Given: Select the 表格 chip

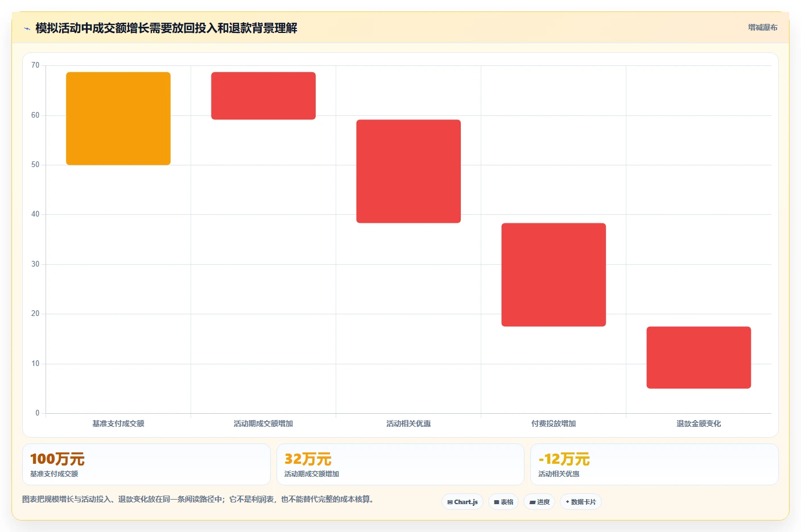Looking at the screenshot, I should coord(503,502).
